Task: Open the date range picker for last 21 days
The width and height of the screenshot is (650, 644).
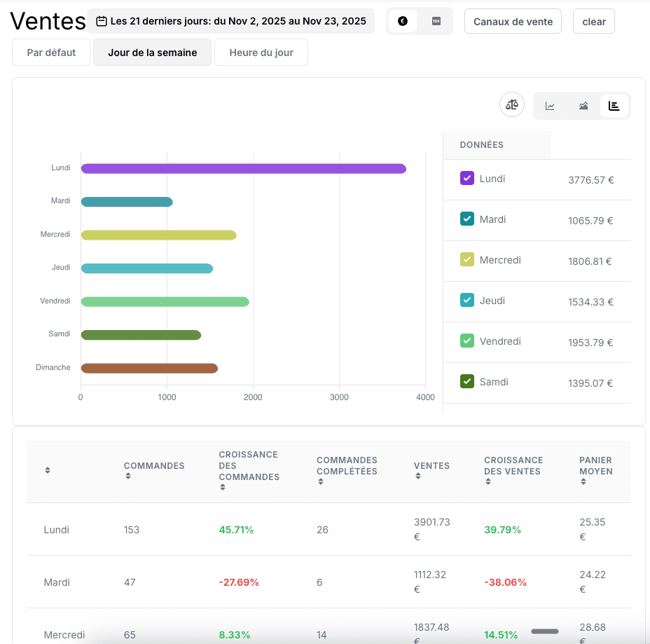Action: click(230, 21)
